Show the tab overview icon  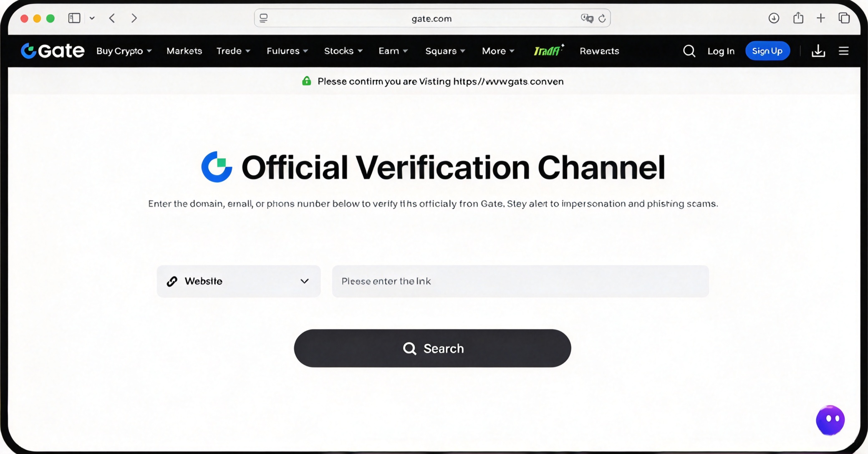844,18
